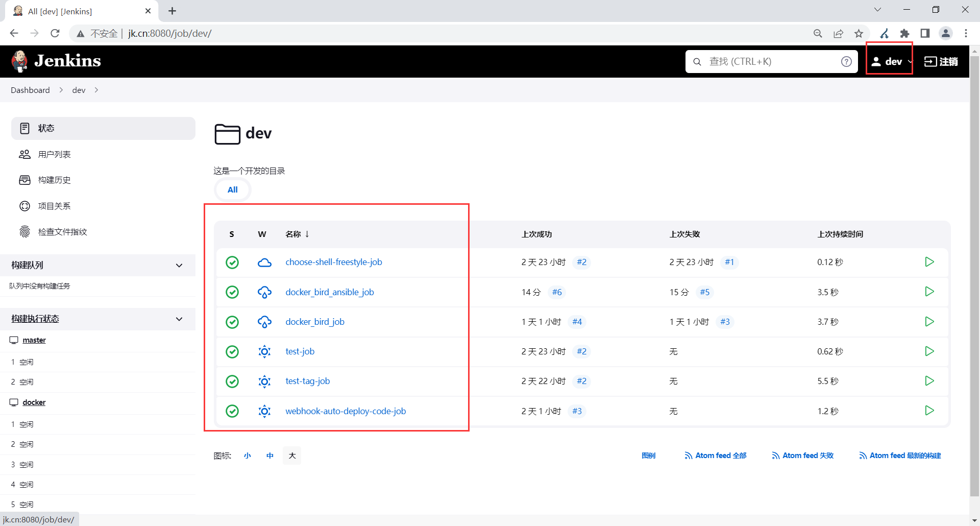The height and width of the screenshot is (526, 980).
Task: Expand breadcrumb arrow after Dashboard
Action: click(61, 90)
